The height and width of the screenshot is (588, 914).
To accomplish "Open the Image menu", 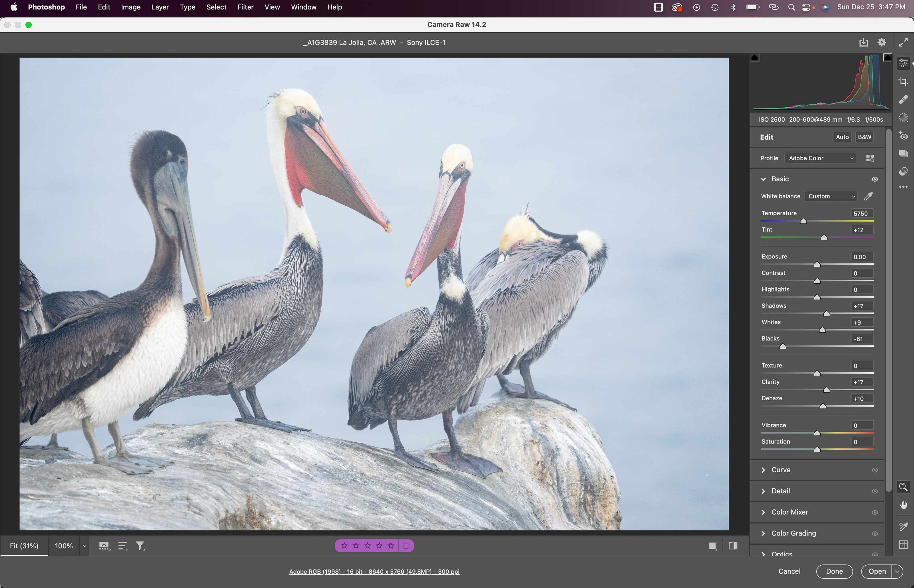I will point(131,7).
